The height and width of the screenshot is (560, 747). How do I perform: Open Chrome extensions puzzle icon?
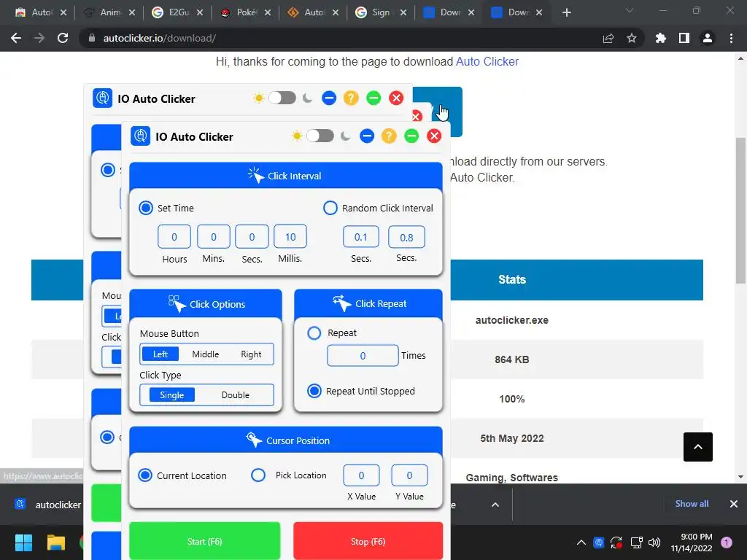661,38
